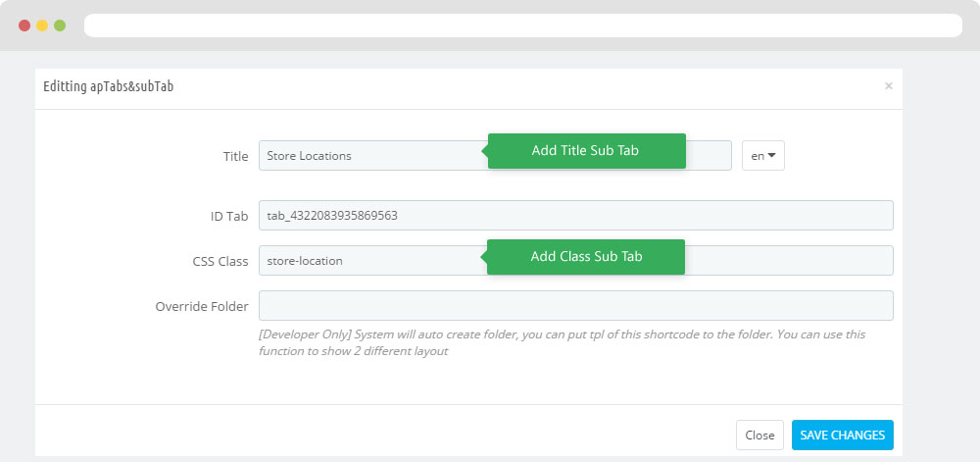The image size is (980, 462).
Task: Click the browser address bar
Action: 523,26
